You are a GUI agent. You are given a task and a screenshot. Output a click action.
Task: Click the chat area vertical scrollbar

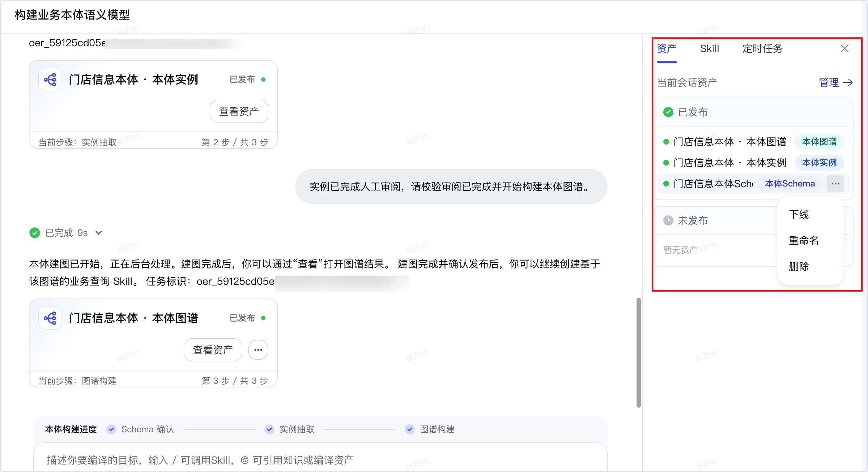click(639, 353)
